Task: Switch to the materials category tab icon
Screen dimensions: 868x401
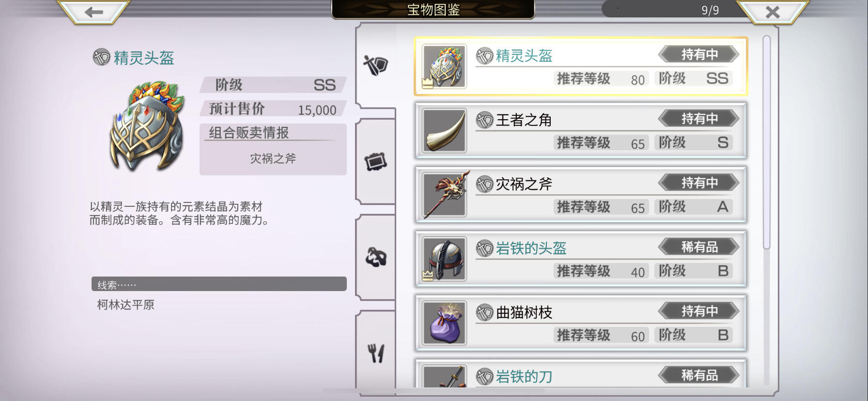Action: pos(376,257)
